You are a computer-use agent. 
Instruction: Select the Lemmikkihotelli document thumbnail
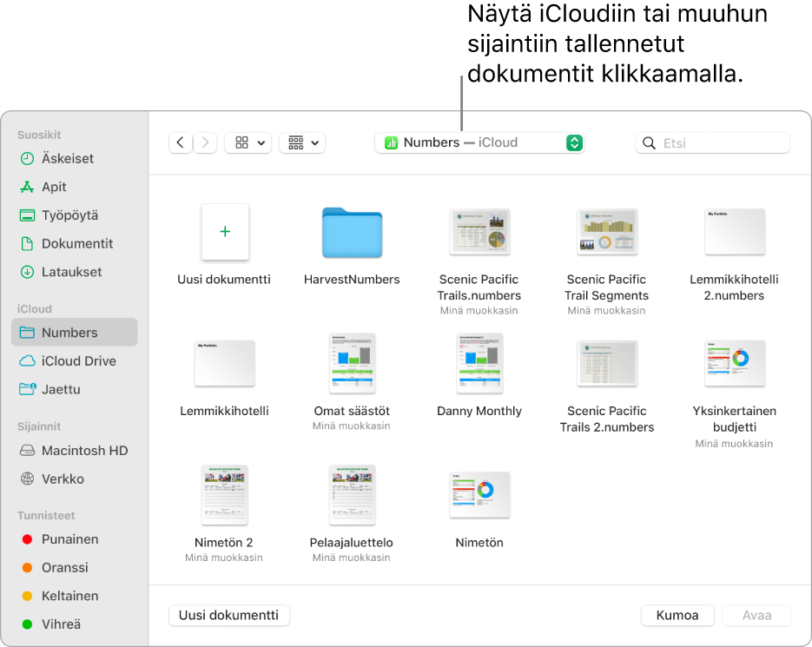pyautogui.click(x=225, y=363)
